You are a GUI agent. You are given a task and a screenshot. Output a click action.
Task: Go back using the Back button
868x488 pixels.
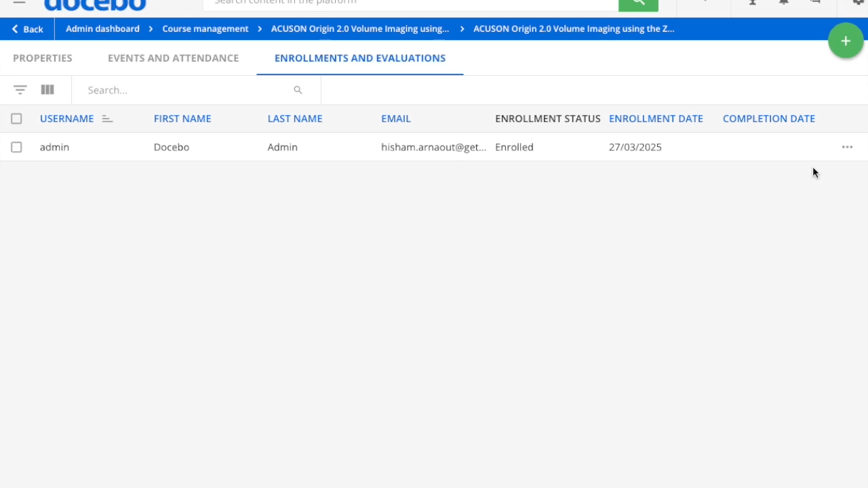tap(28, 29)
